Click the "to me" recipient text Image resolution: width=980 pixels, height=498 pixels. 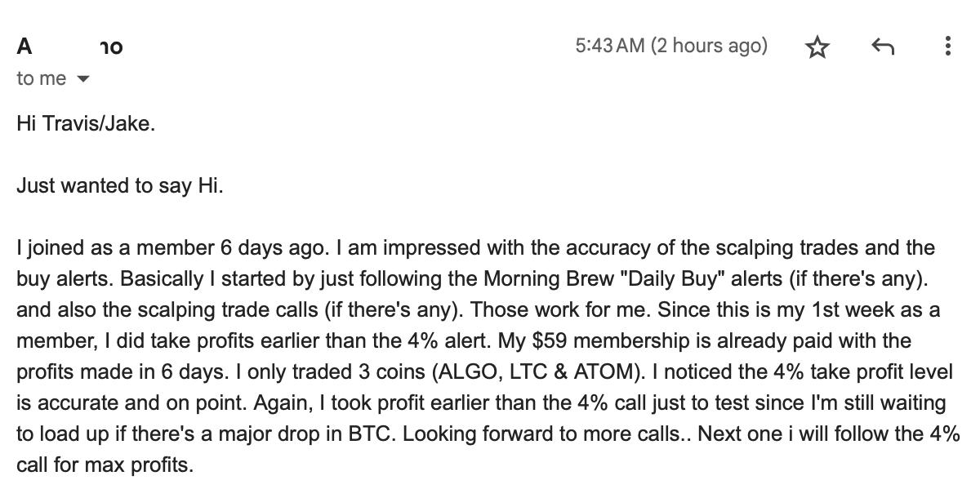tap(42, 79)
